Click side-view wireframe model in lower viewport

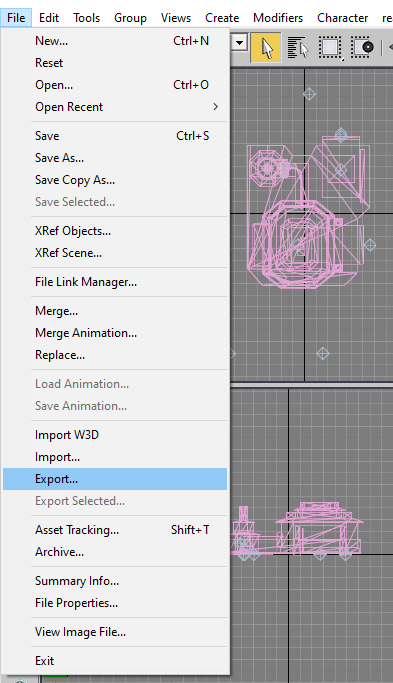(297, 529)
